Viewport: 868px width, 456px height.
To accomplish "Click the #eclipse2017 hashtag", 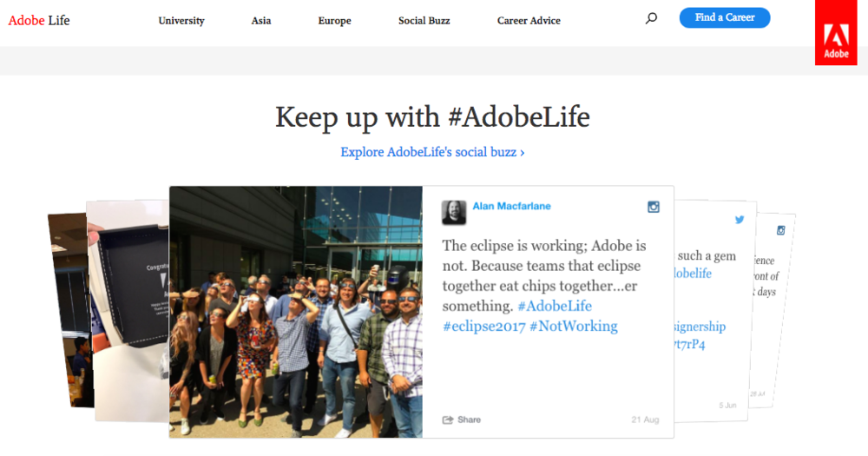I will (x=483, y=327).
